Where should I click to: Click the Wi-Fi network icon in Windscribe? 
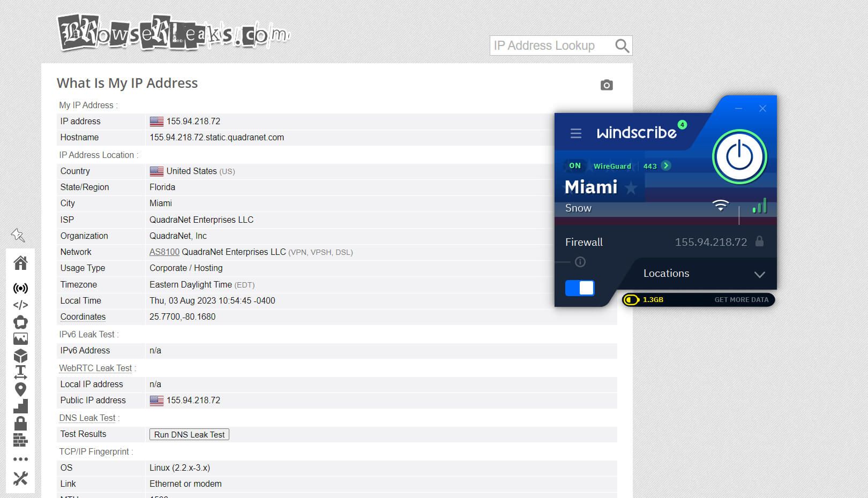click(x=721, y=205)
